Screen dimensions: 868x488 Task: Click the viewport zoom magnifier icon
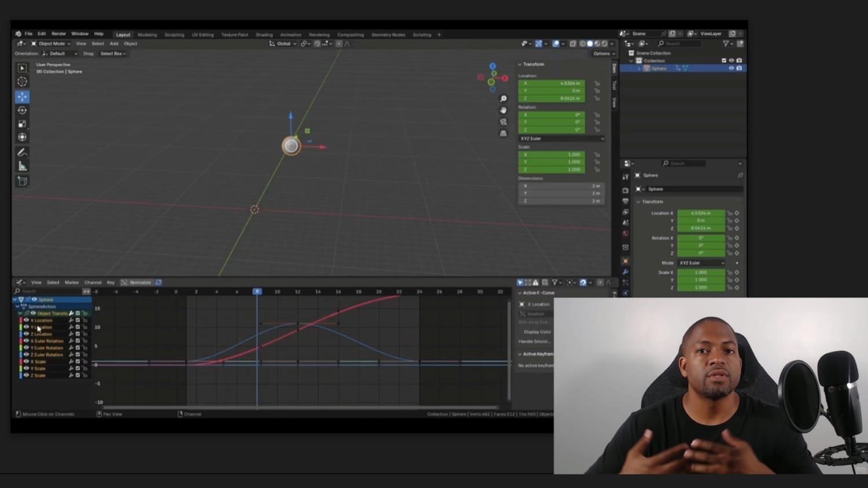503,99
